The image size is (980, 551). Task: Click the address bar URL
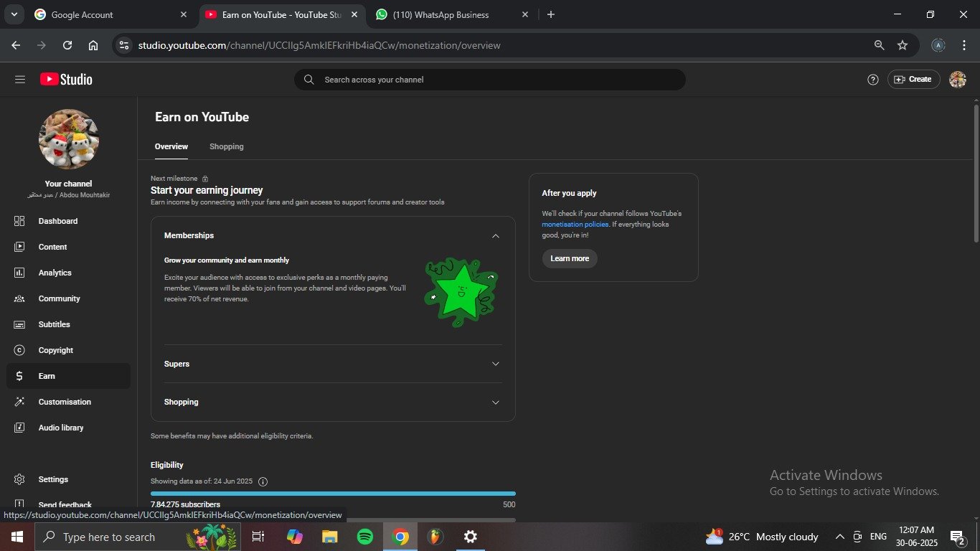point(319,45)
